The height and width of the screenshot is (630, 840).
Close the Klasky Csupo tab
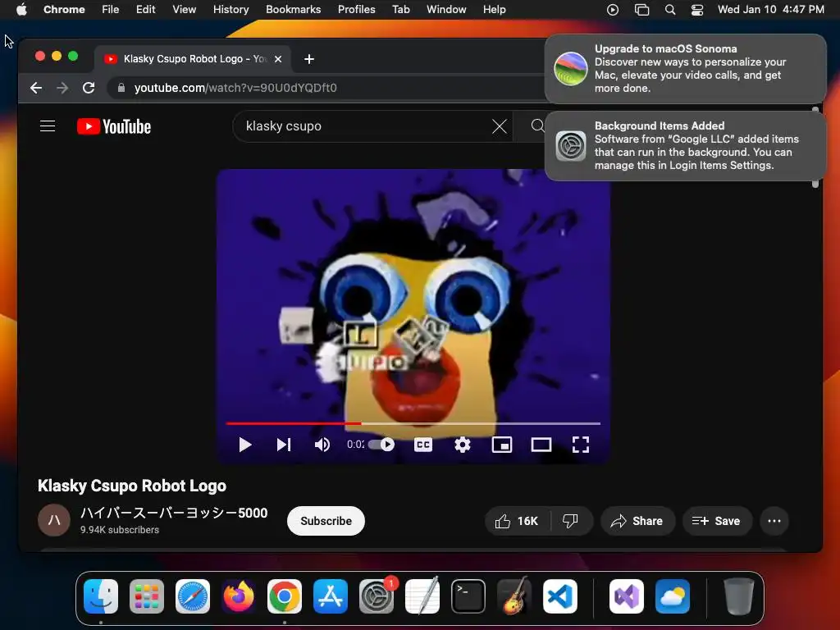278,59
